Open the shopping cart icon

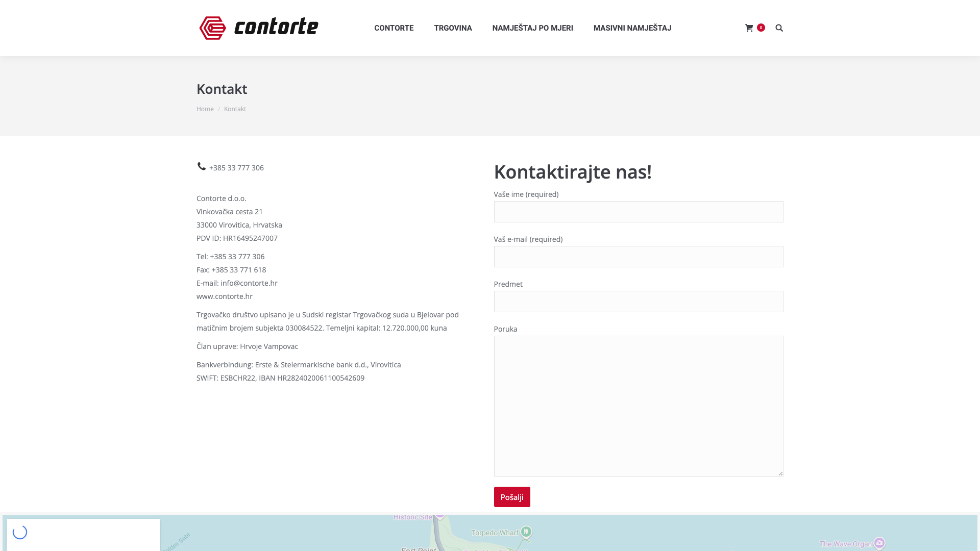tap(749, 28)
